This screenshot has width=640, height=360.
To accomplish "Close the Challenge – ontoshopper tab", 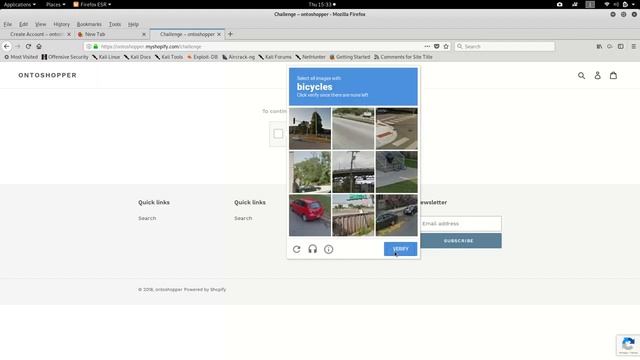I will [x=219, y=34].
